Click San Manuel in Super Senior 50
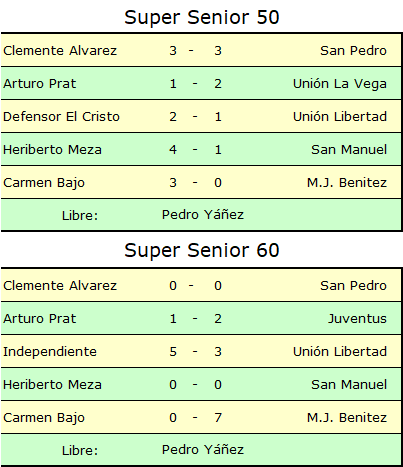Image resolution: width=403 pixels, height=467 pixels. tap(349, 150)
